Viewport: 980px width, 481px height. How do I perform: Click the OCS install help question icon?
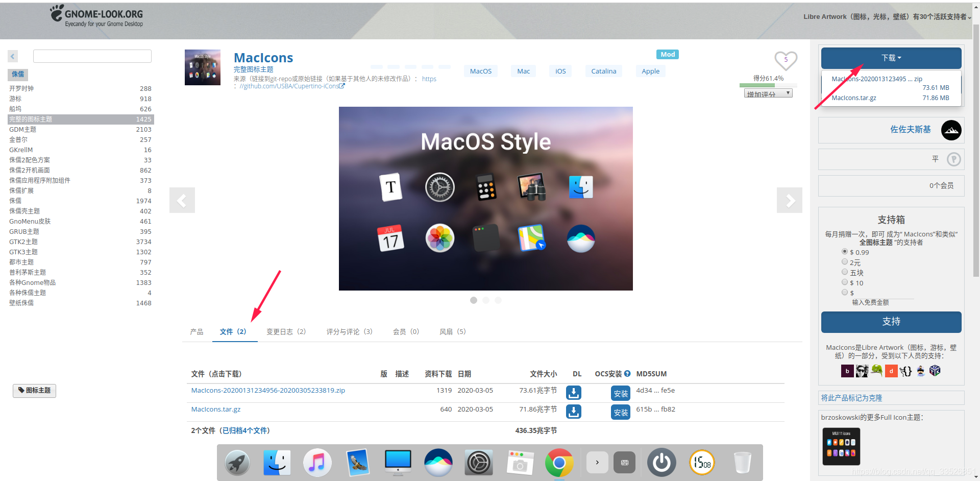tap(627, 373)
